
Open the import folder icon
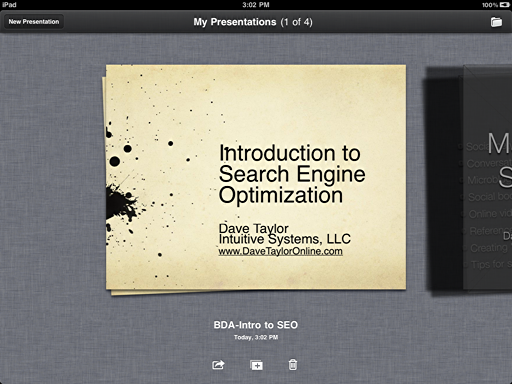[496, 22]
